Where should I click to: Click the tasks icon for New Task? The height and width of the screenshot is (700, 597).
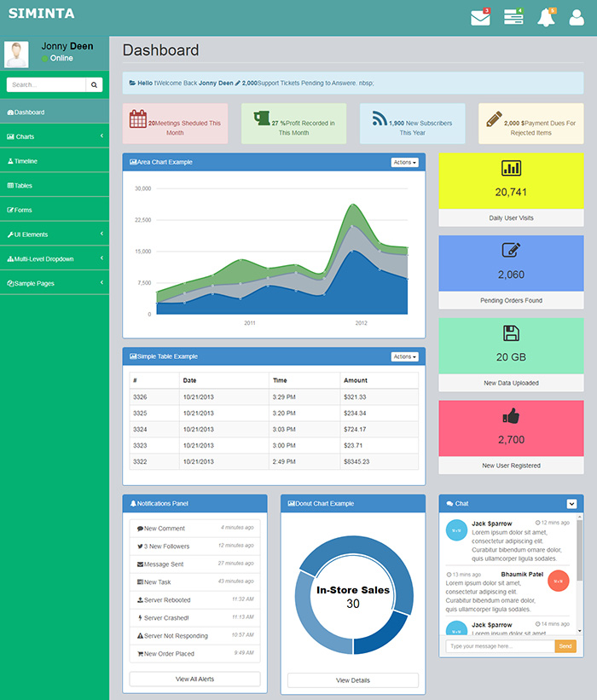[x=140, y=582]
